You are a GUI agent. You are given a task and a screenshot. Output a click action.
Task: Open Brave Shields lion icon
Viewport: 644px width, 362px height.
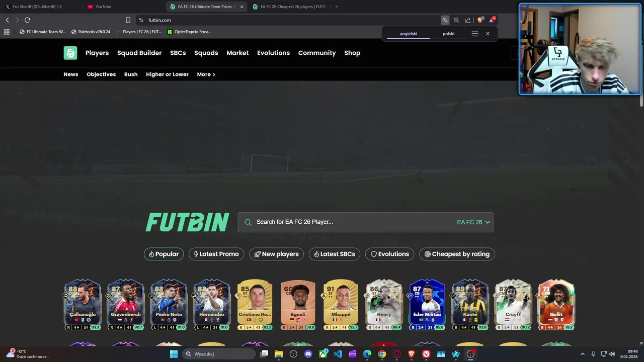(480, 20)
